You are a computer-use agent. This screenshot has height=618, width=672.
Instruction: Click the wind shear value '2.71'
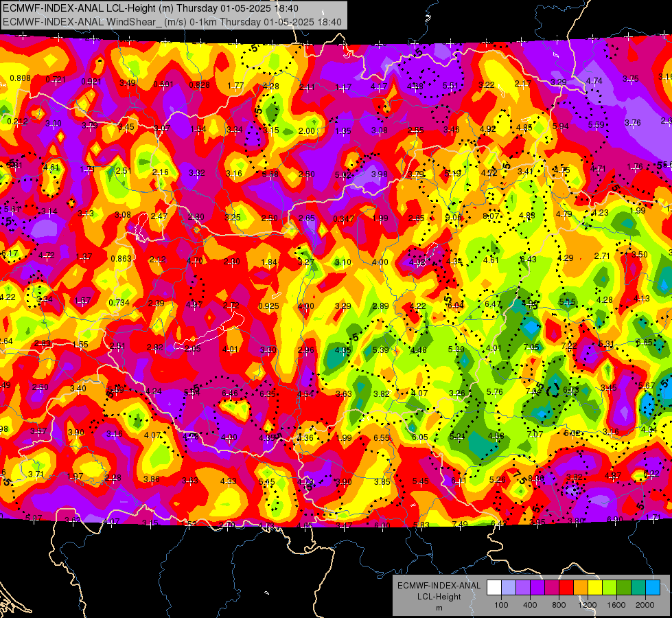pyautogui.click(x=602, y=256)
